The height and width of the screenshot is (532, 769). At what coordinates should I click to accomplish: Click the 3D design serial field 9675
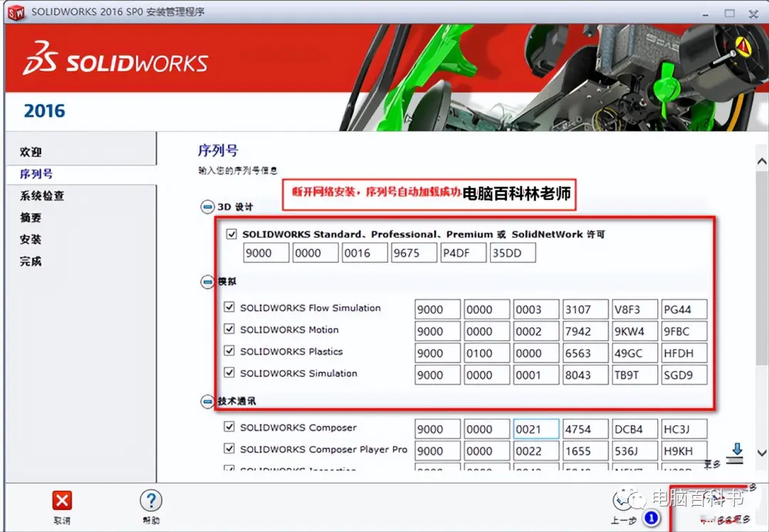click(414, 253)
